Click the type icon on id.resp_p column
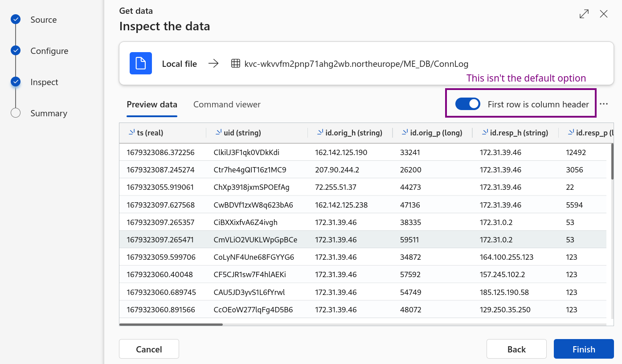Screen dimensions: 622x364 (571, 132)
